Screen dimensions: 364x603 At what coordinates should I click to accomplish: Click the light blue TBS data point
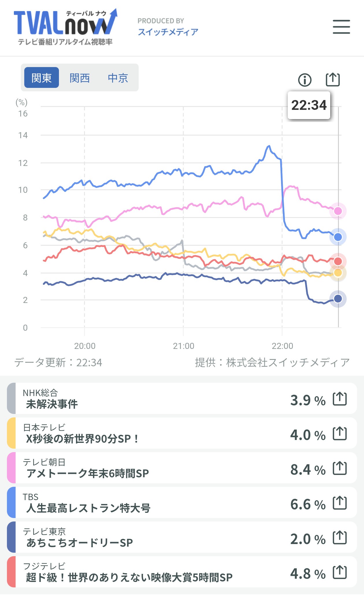(338, 237)
